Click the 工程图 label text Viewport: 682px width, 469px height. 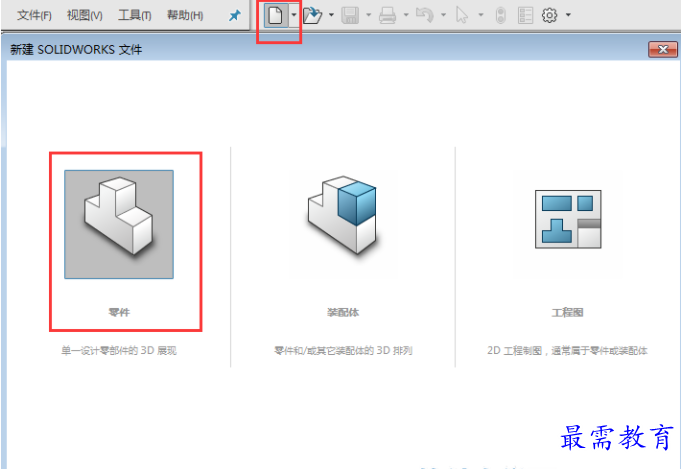pos(568,312)
